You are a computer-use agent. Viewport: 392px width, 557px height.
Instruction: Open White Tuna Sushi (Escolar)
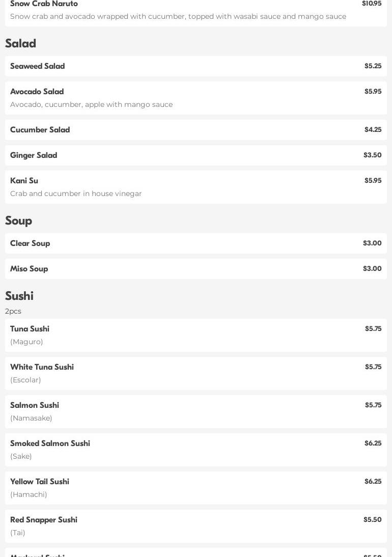[x=42, y=367]
